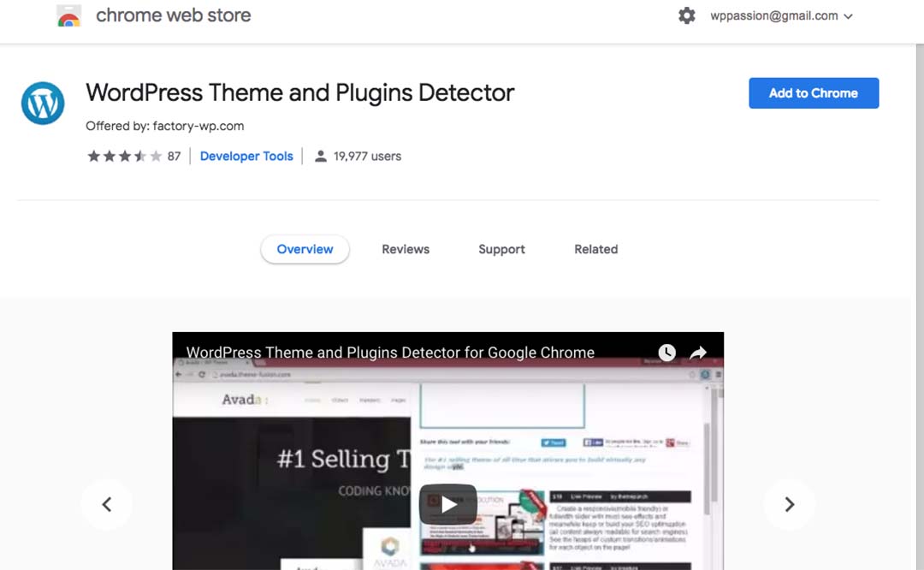Go to previous screenshot with left arrow
Viewport: 924px width, 570px height.
107,505
